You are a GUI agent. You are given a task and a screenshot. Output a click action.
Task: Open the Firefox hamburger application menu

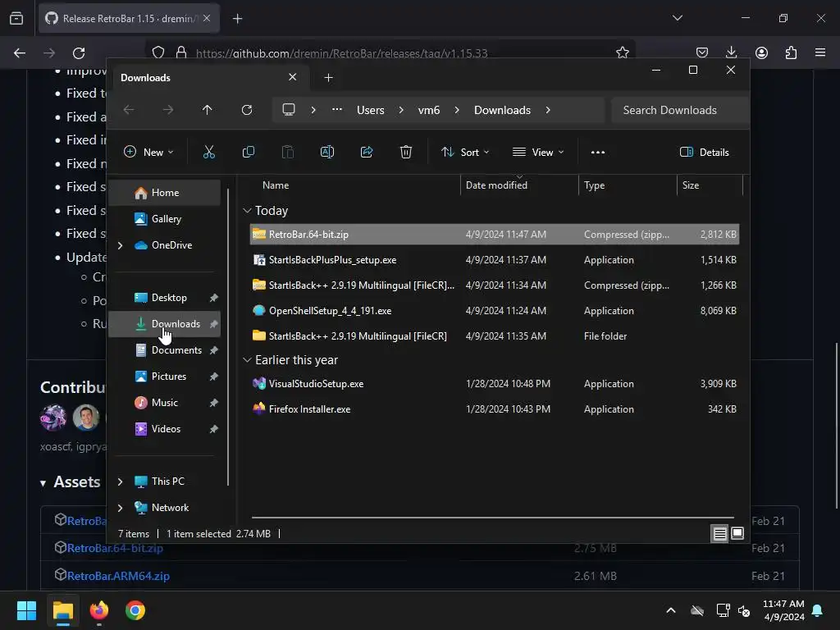pyautogui.click(x=820, y=52)
